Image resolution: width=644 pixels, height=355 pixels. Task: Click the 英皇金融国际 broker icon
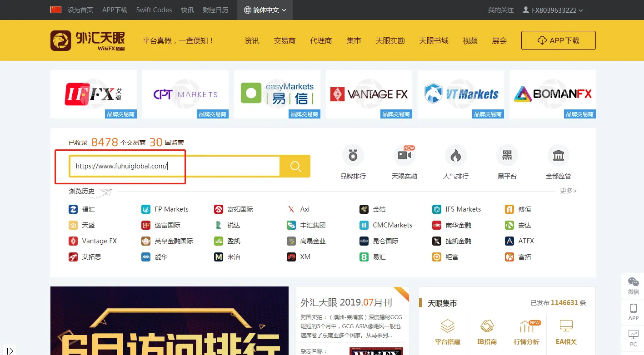tap(146, 241)
